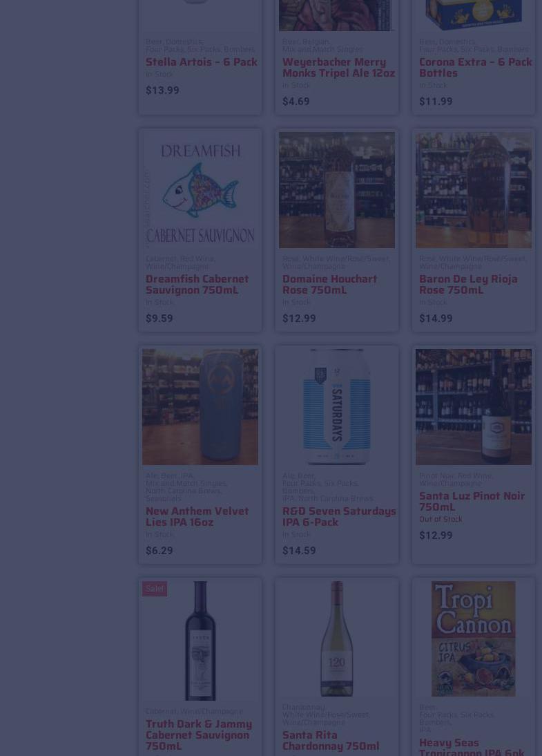The width and height of the screenshot is (542, 756).
Task: Open North Carolina Brews category under Seven Saturdays
Action: 336,498
